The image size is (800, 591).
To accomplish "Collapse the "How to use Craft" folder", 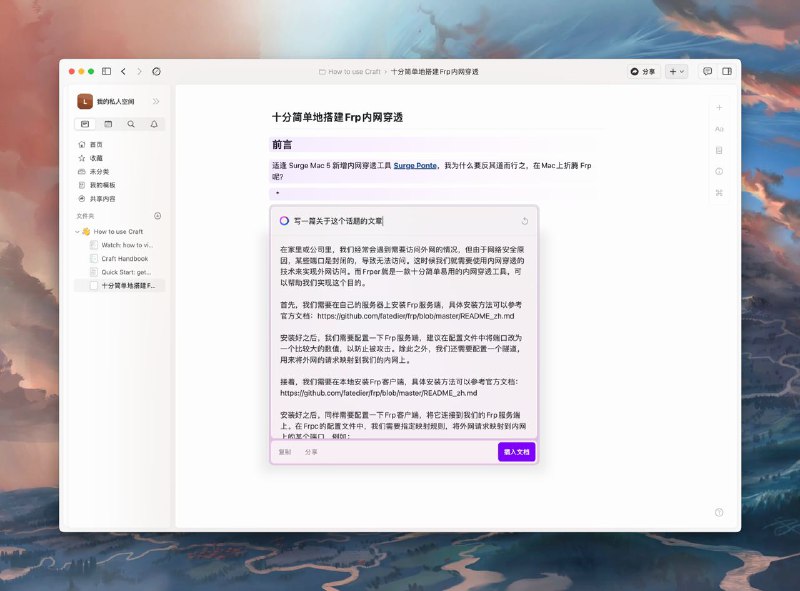I will coord(77,231).
